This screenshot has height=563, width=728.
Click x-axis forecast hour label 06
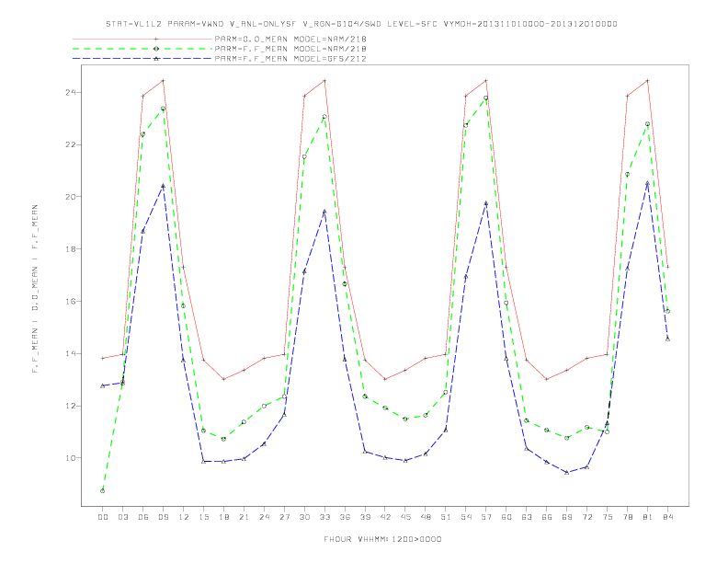(x=143, y=517)
